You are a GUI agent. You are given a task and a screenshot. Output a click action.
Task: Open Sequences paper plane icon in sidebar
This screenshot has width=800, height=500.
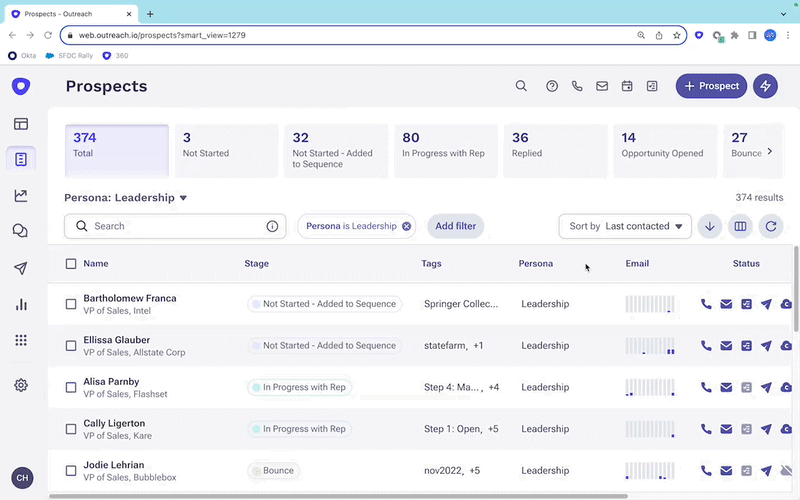tap(20, 268)
